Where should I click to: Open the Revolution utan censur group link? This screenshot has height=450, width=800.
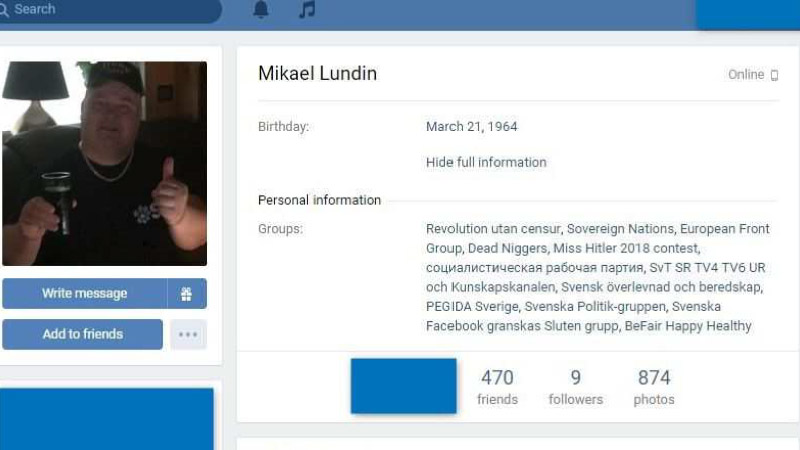click(x=493, y=229)
